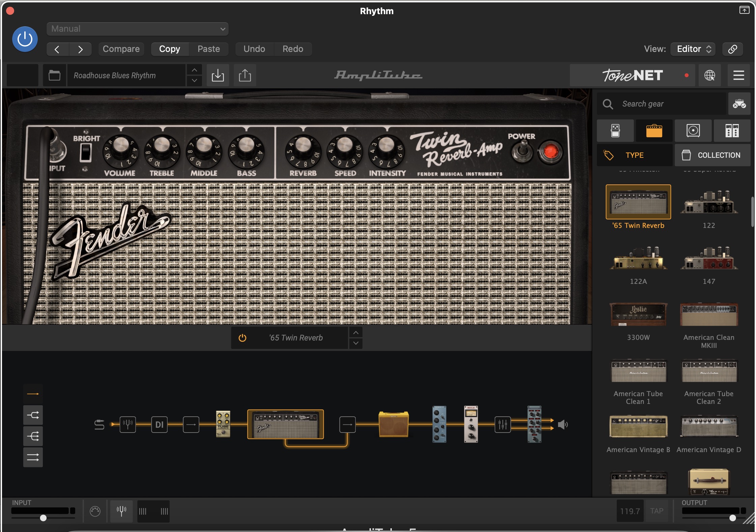756x532 pixels.
Task: Open the Custom Shop cart icon
Action: click(x=739, y=104)
